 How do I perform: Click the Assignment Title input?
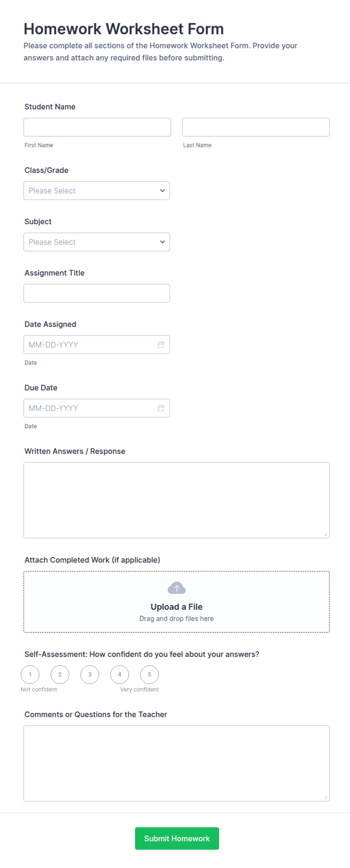point(97,293)
